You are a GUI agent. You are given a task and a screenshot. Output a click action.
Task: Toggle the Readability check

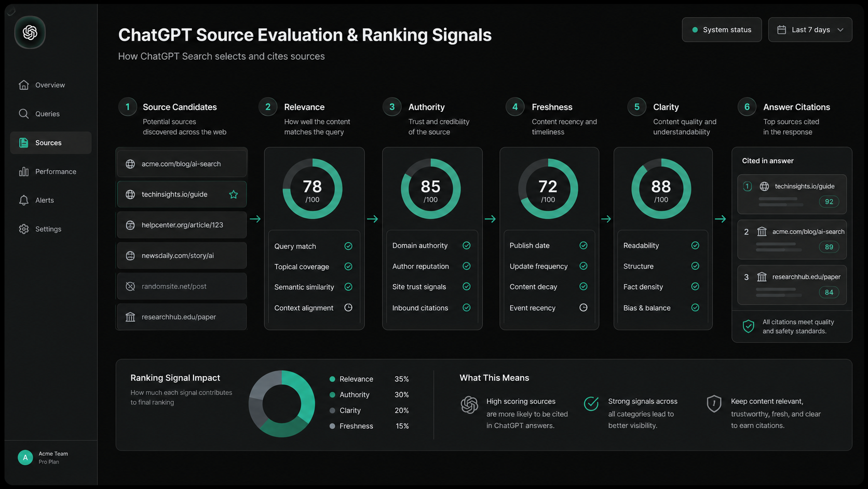(695, 245)
